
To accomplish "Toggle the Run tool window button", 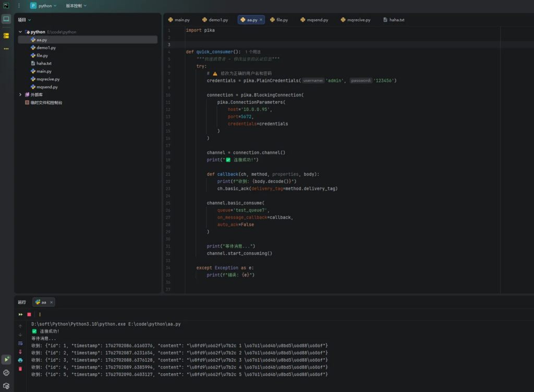I will (x=6, y=359).
